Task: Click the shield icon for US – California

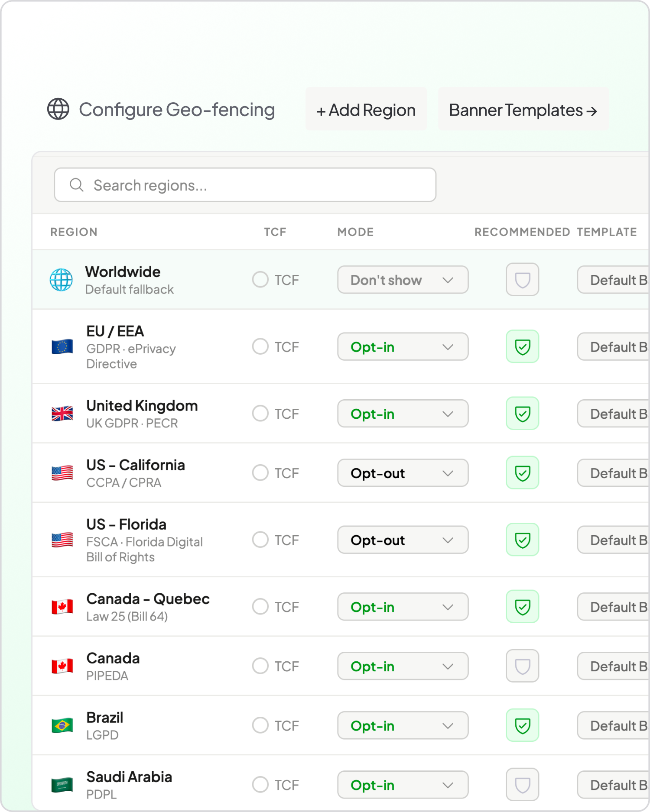Action: [522, 472]
